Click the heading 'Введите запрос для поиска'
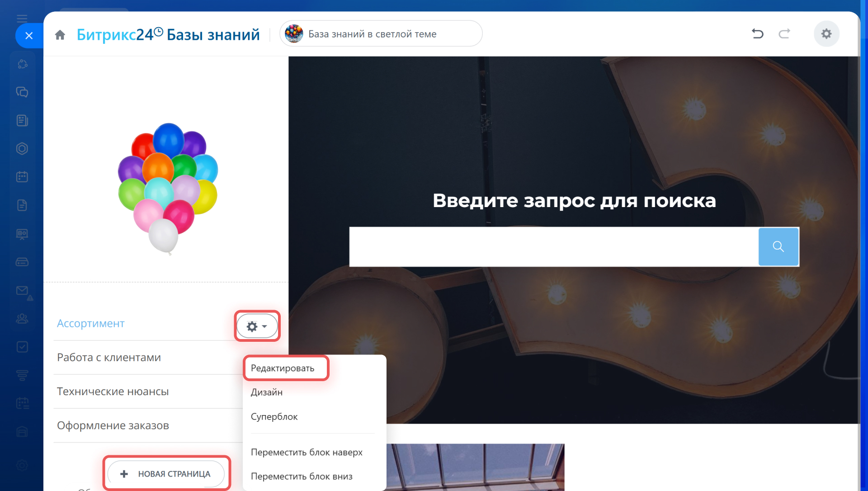 pyautogui.click(x=574, y=200)
